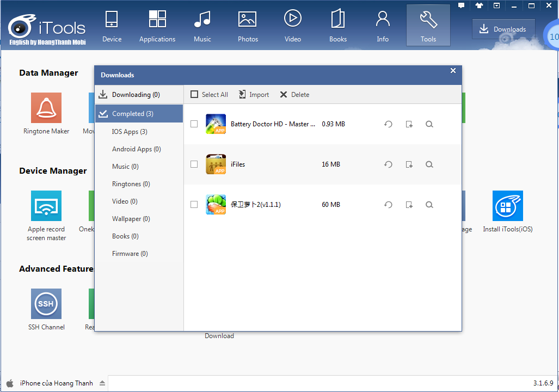Viewport: 559px width, 392px height.
Task: Click the iFiles name text
Action: pos(238,164)
